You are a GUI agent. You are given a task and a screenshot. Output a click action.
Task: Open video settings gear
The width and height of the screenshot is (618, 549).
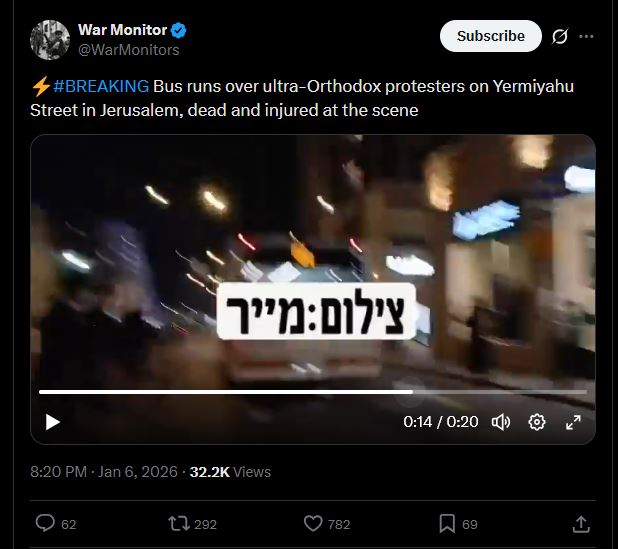pyautogui.click(x=536, y=422)
